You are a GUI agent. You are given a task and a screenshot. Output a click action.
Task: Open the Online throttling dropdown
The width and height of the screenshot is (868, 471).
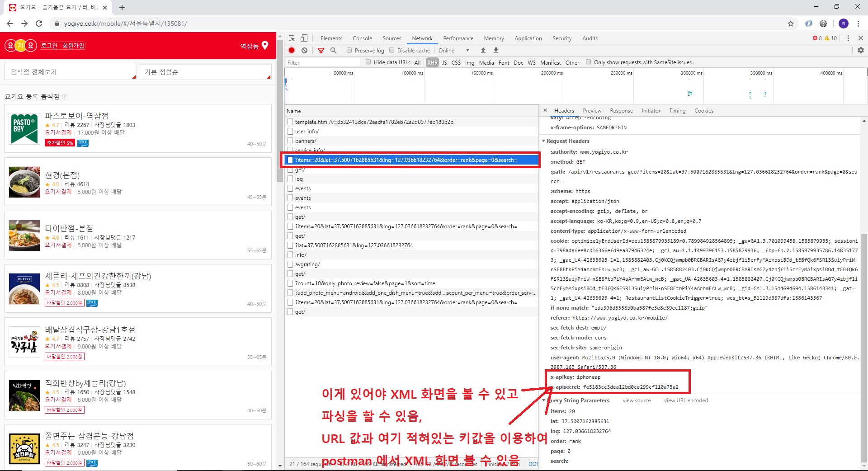[x=454, y=50]
